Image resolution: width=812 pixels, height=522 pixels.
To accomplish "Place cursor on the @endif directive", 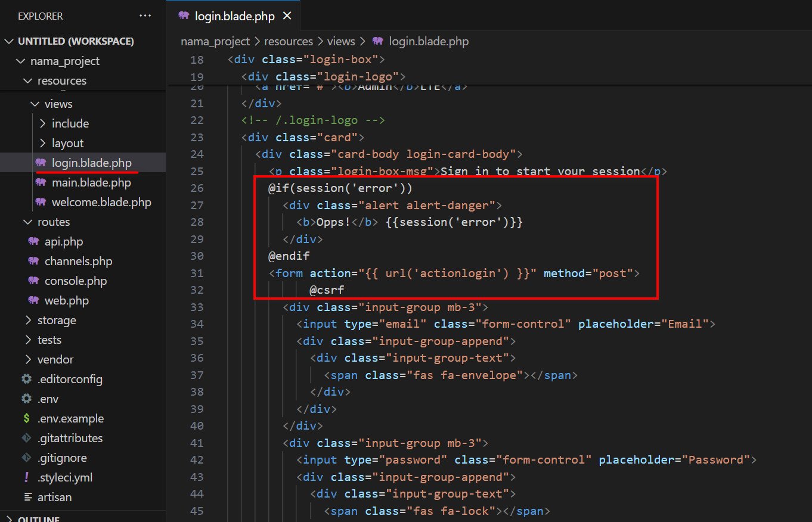I will 289,256.
